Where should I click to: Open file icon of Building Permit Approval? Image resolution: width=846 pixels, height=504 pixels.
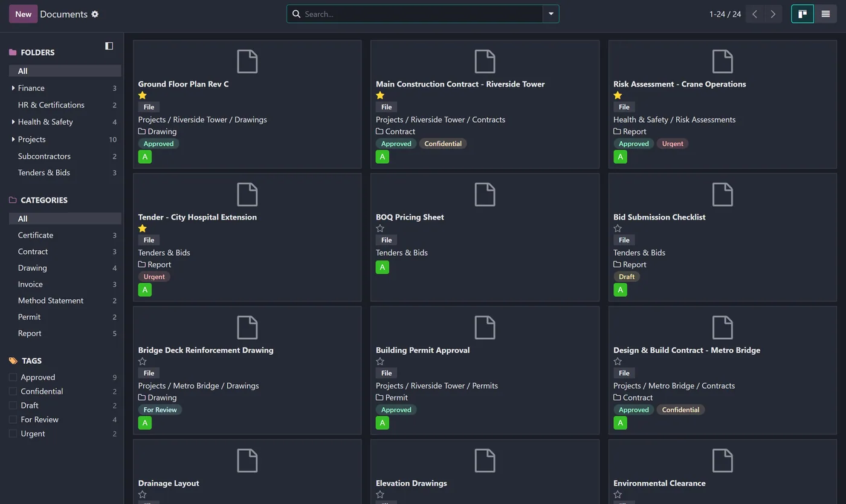(485, 328)
